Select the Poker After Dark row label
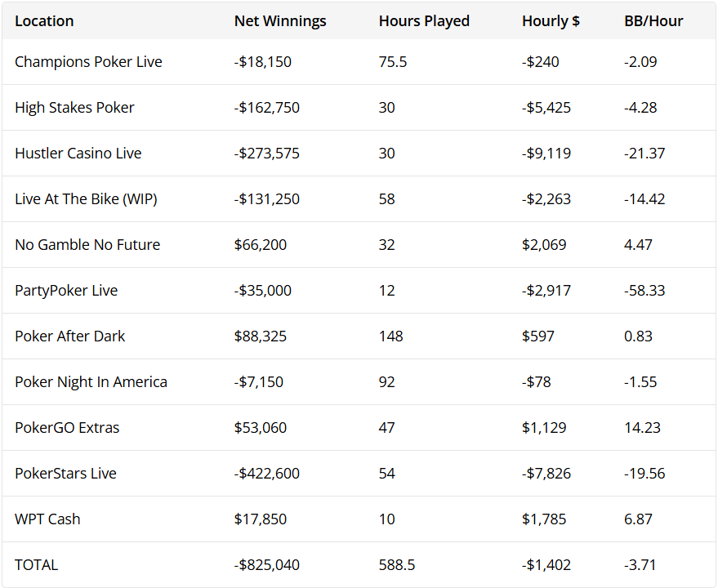 [x=70, y=336]
